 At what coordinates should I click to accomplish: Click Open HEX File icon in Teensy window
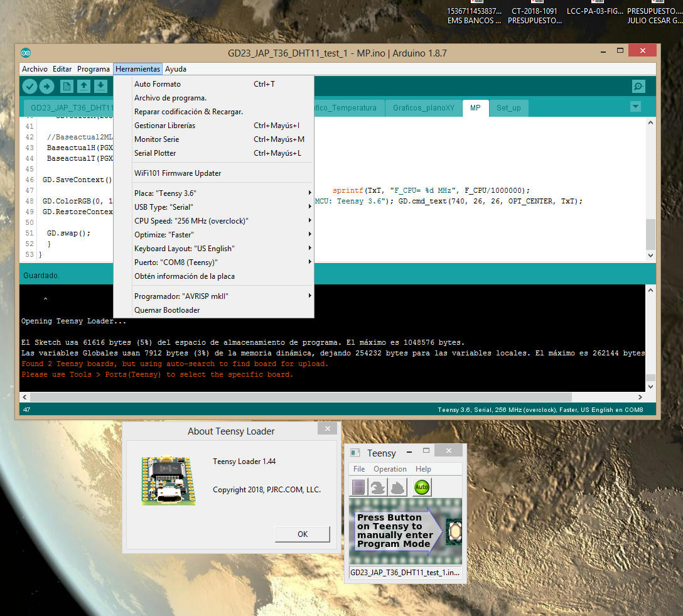[x=358, y=487]
